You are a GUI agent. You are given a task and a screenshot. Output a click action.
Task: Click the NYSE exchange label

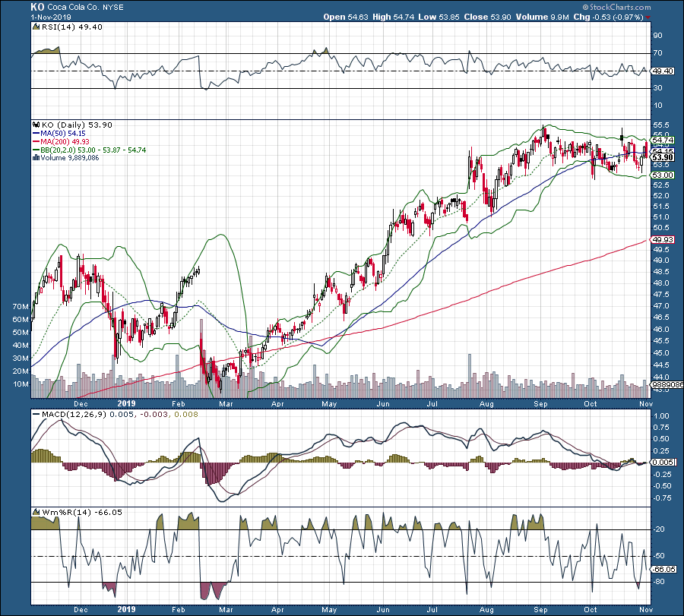(113, 8)
